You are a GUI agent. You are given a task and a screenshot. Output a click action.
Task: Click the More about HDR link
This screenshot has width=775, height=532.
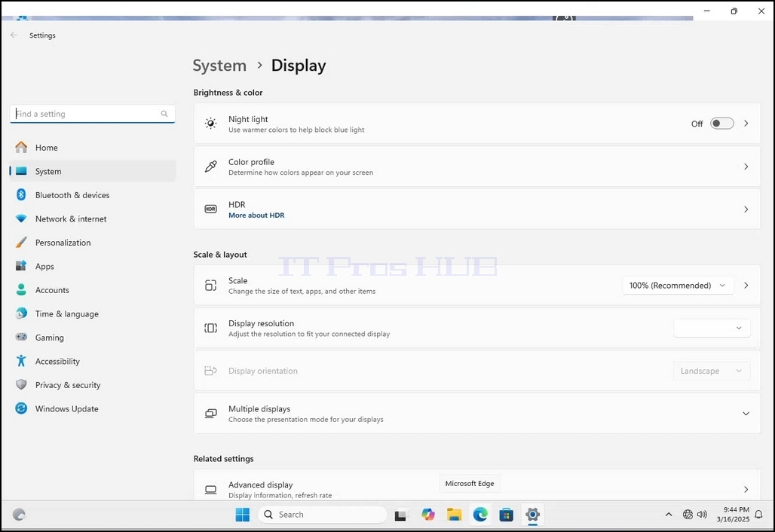tap(256, 216)
